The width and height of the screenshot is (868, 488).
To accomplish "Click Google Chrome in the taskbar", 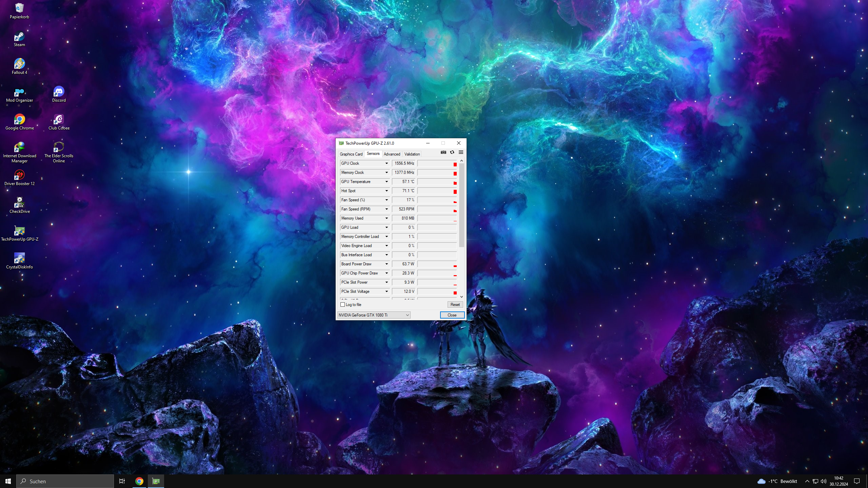I will (139, 481).
